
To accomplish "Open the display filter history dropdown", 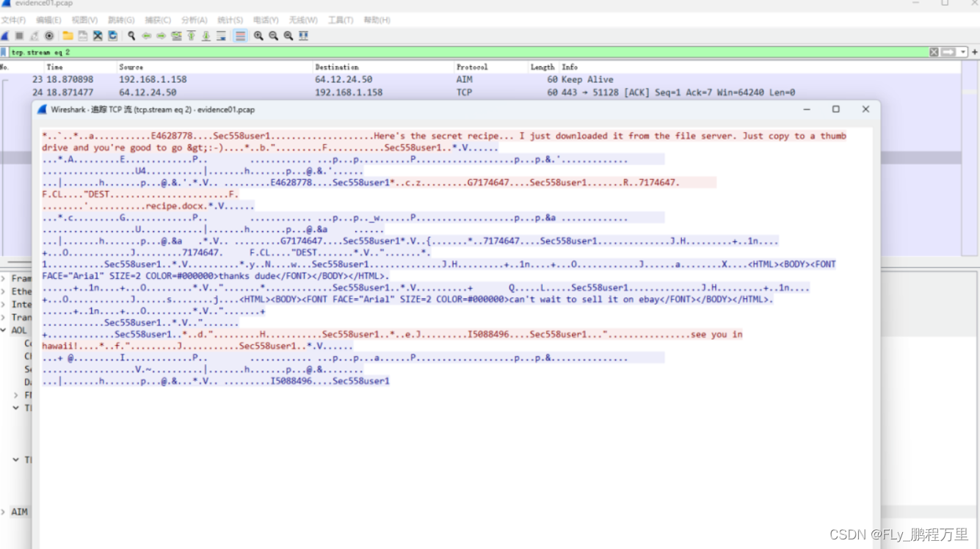I will click(x=963, y=52).
